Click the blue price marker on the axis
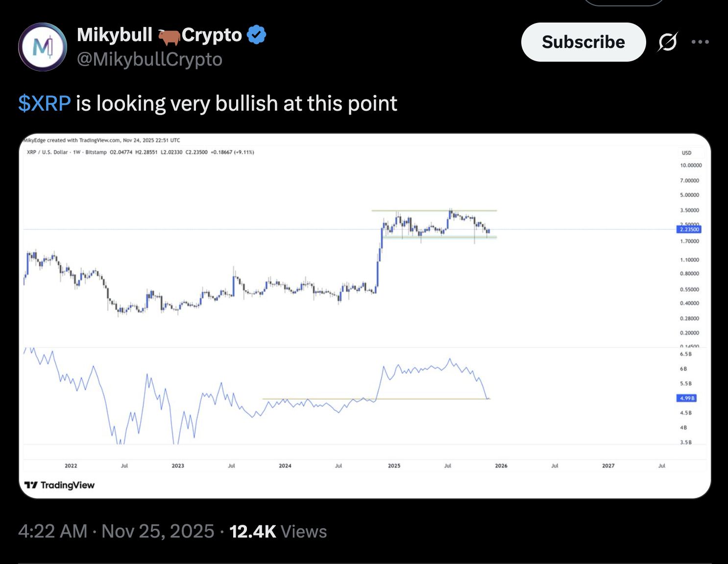This screenshot has height=564, width=728. pyautogui.click(x=688, y=229)
